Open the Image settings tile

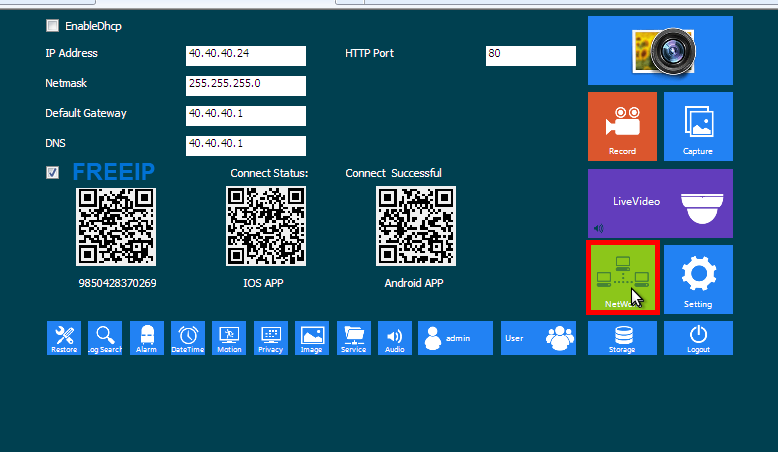point(312,338)
